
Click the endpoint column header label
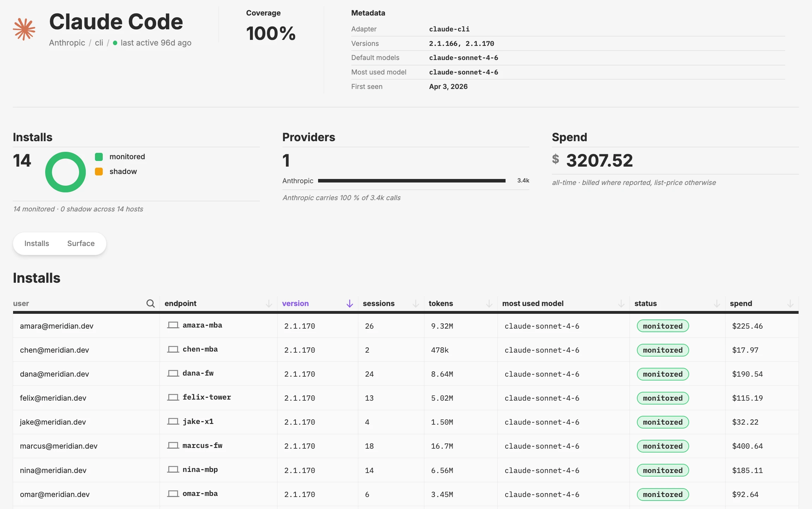[x=180, y=304]
